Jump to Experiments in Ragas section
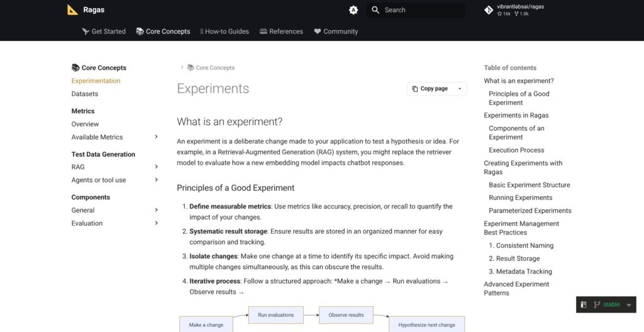Image resolution: width=644 pixels, height=332 pixels. point(516,116)
